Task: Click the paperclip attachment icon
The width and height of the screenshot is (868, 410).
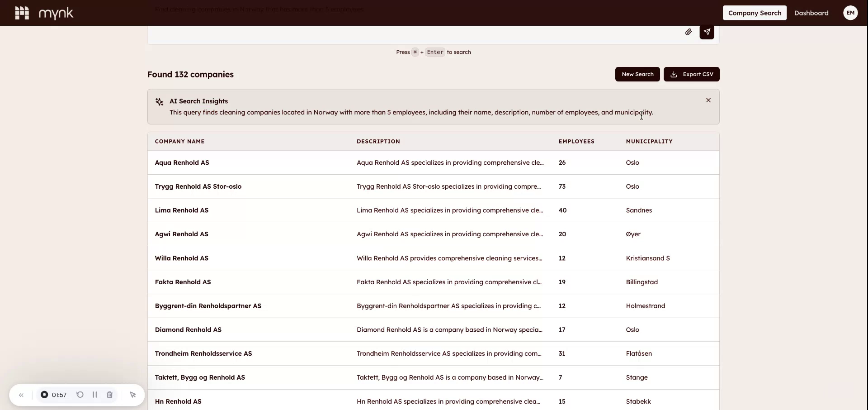Action: (689, 32)
